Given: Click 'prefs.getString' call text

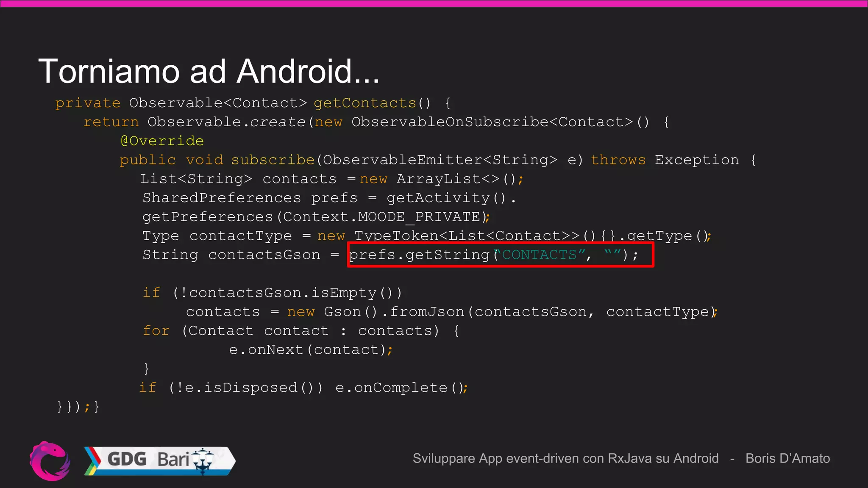Looking at the screenshot, I should coord(420,255).
